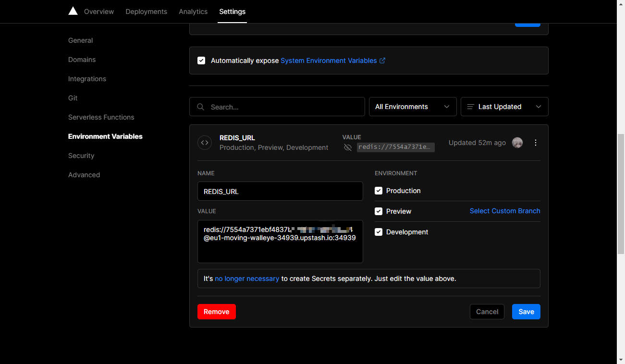
Task: Click the scrollbar down arrow
Action: 621,360
